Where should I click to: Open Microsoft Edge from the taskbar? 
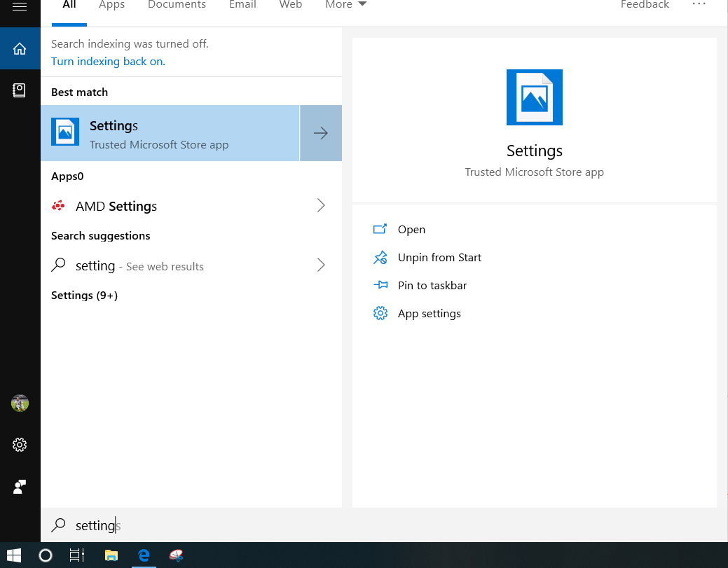(x=144, y=555)
